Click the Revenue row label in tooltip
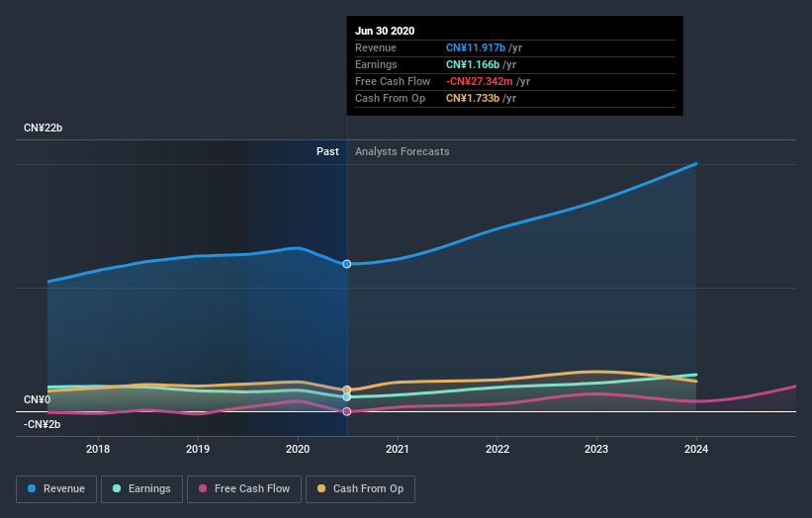 (376, 47)
